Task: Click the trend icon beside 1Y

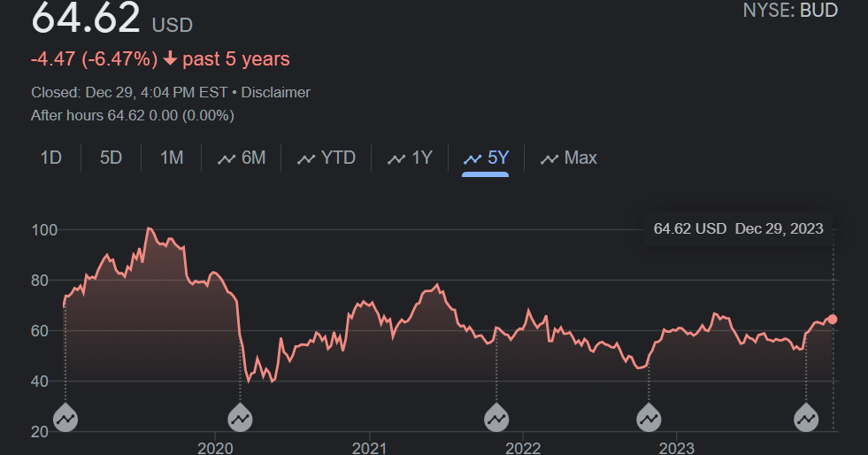Action: tap(396, 159)
